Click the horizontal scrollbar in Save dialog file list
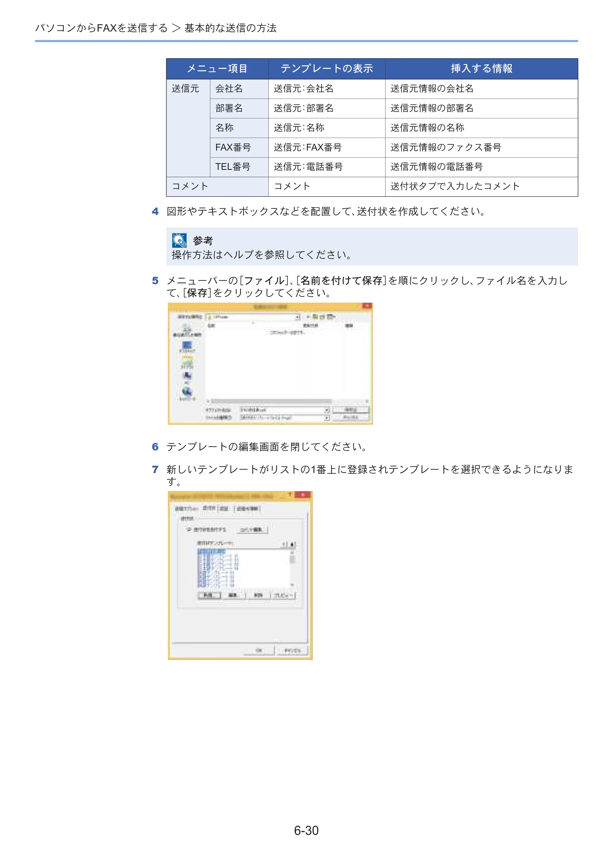This screenshot has height=868, width=613. point(287,401)
